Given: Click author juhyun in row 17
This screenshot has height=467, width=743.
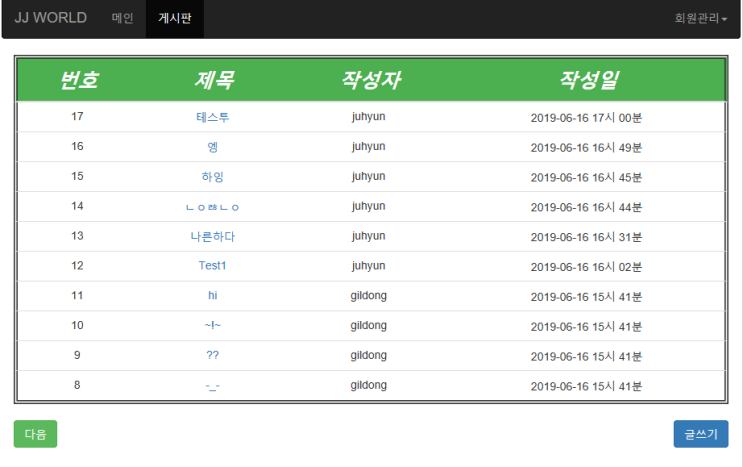Looking at the screenshot, I should (x=368, y=117).
